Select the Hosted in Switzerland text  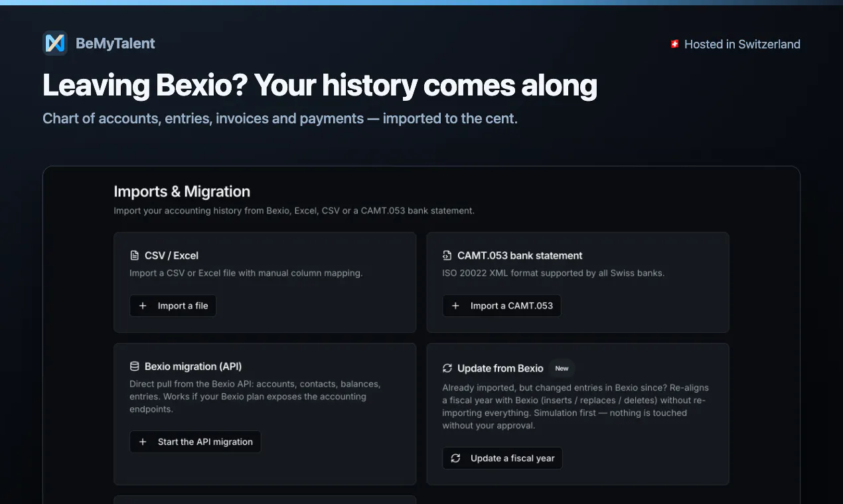tap(742, 44)
